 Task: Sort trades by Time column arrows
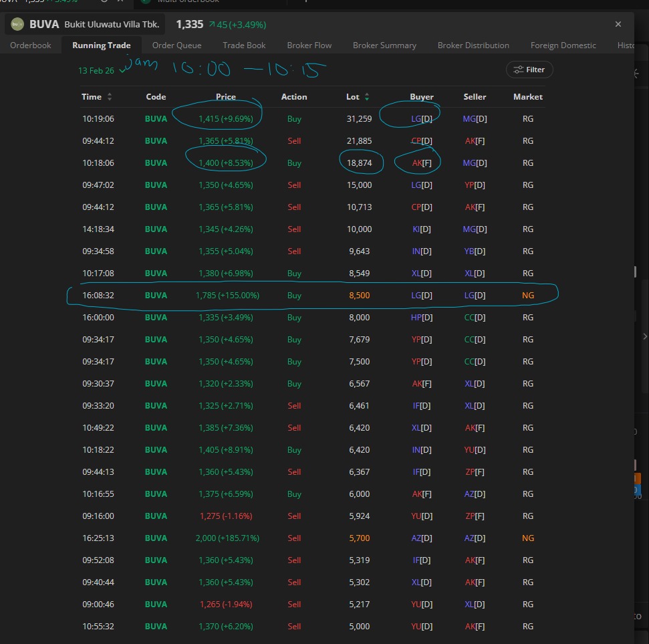pos(110,97)
